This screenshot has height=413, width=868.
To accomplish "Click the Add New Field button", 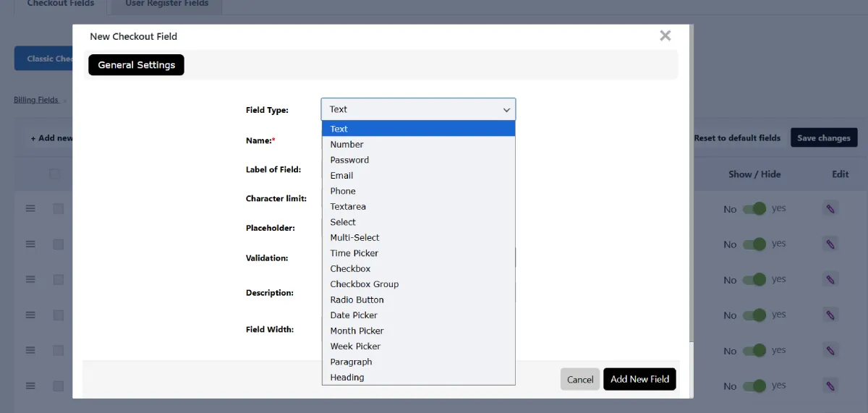I will point(639,379).
